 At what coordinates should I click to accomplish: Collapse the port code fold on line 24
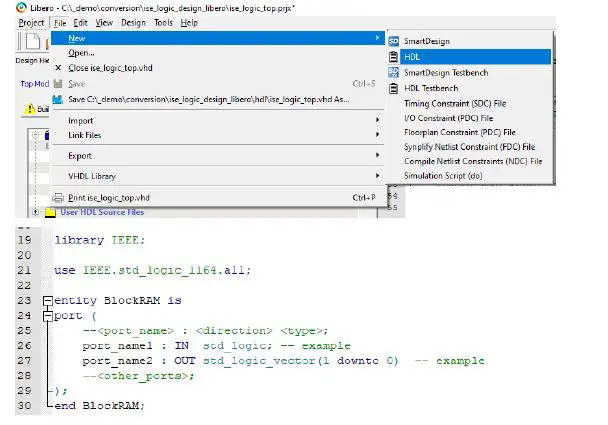click(48, 316)
